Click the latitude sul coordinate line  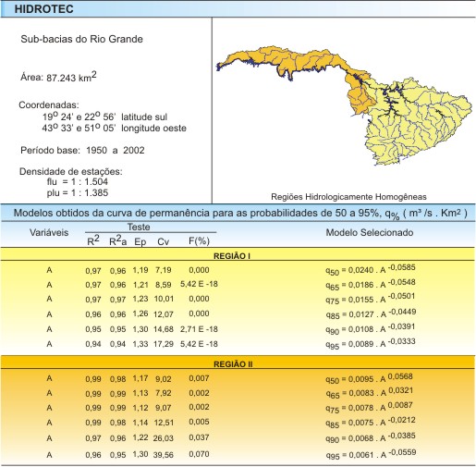(104, 117)
